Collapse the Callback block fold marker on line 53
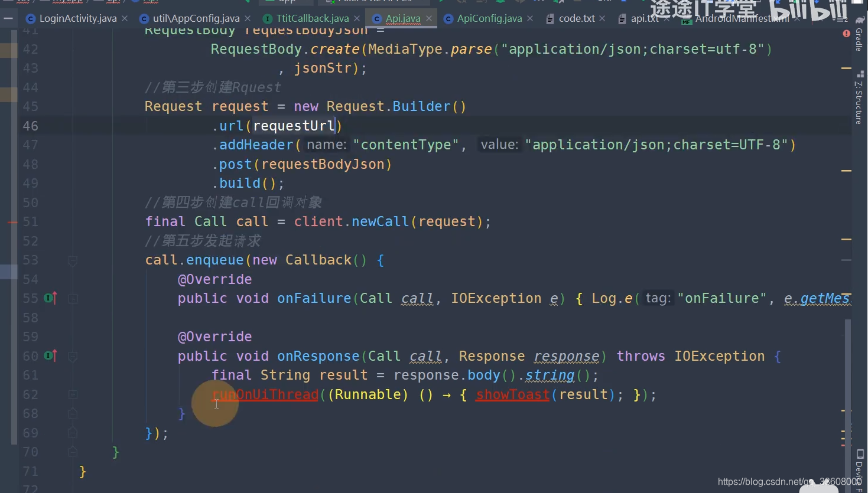 pos(73,260)
